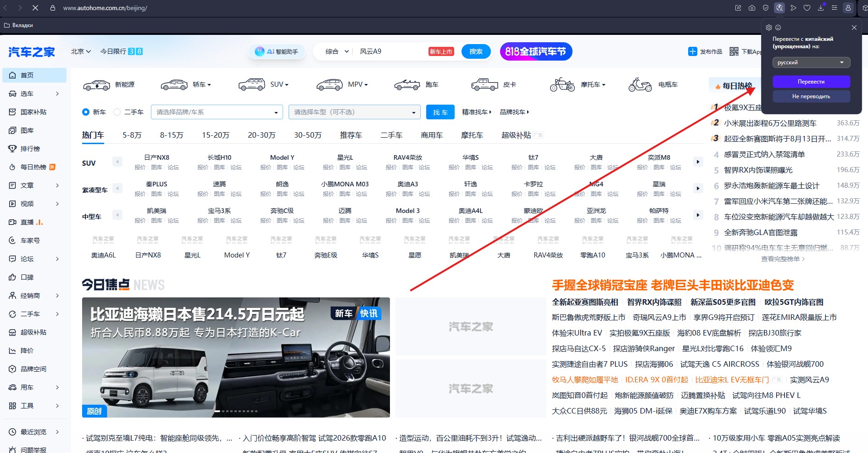Click the 新能源 electric car icon

pos(96,85)
